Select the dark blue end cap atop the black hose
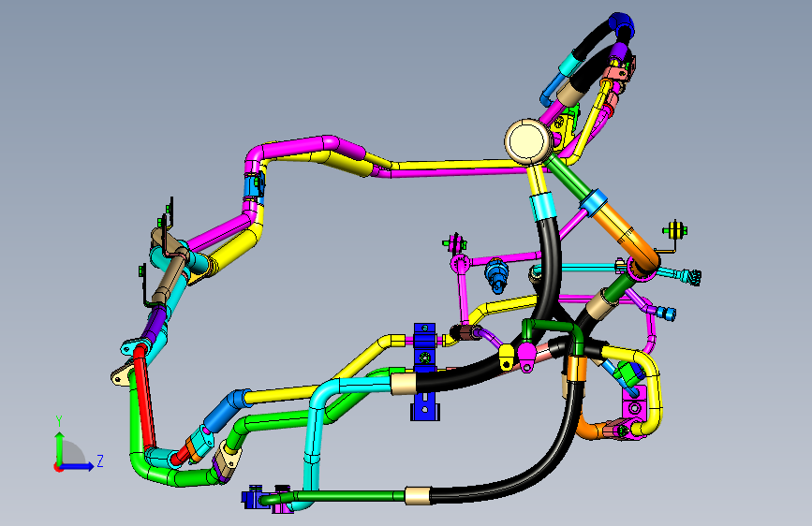812x526 pixels. 622,24
